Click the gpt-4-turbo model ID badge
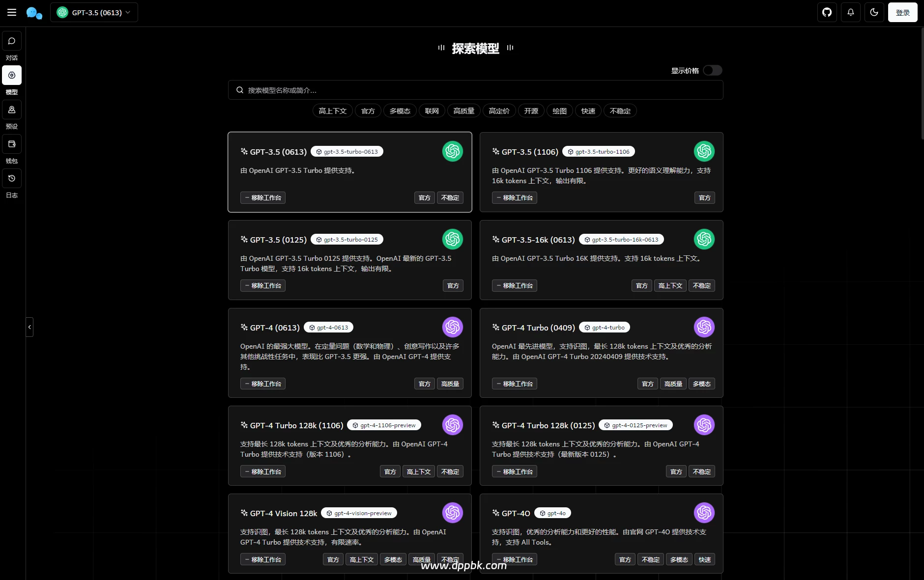This screenshot has height=580, width=924. pos(605,328)
